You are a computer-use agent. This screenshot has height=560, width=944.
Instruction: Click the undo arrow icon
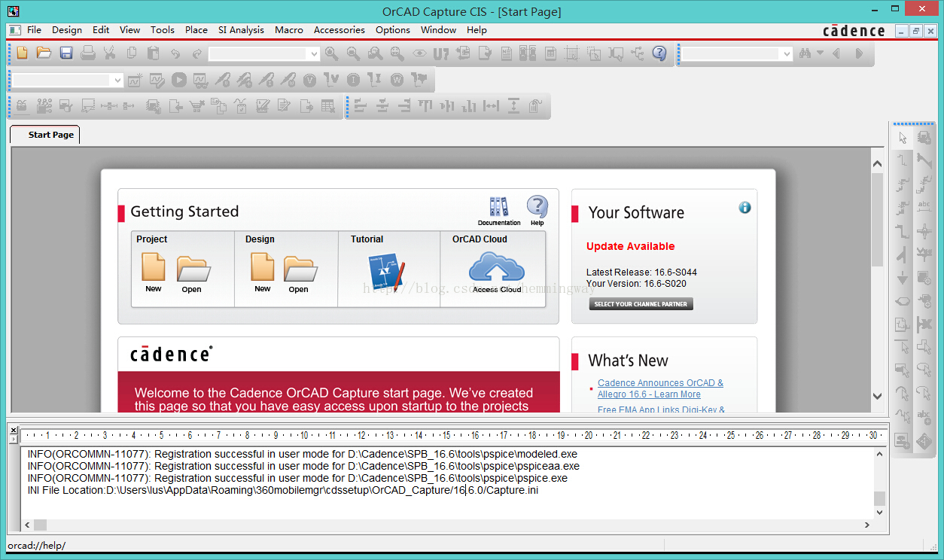[x=175, y=53]
